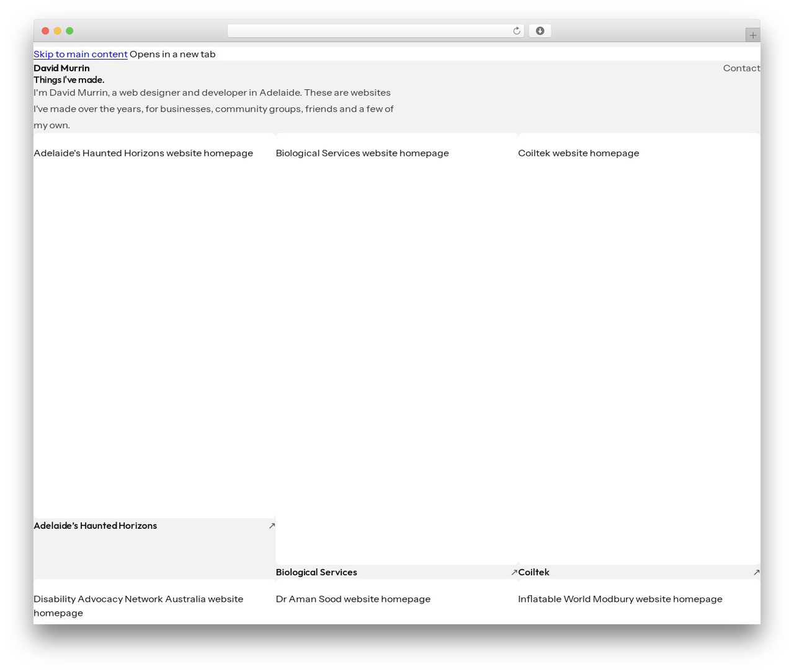Close the browser window with red button
The width and height of the screenshot is (794, 672).
45,31
